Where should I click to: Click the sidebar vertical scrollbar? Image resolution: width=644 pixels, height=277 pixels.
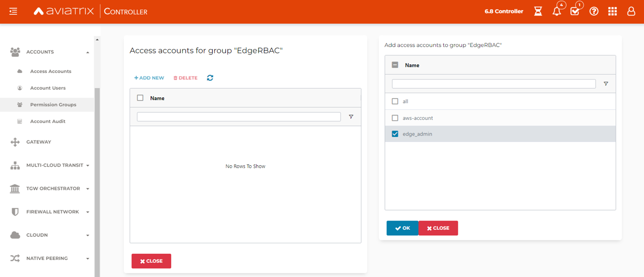coord(97,181)
